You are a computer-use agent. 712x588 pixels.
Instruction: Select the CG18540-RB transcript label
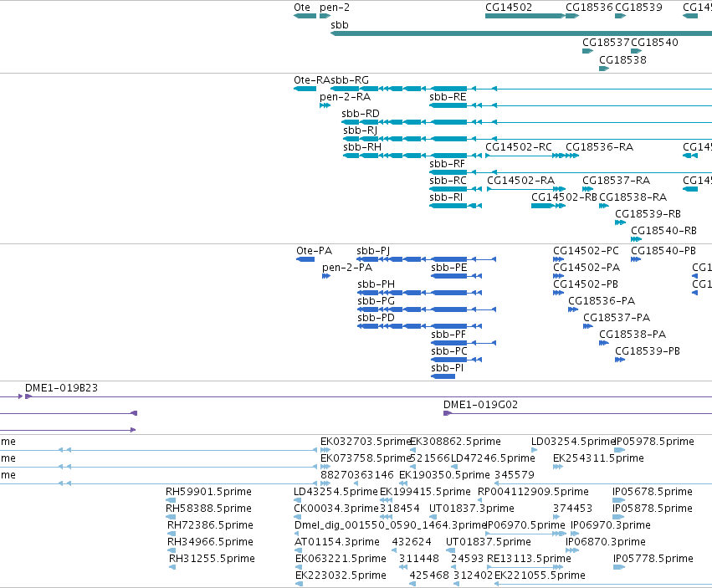pos(663,231)
